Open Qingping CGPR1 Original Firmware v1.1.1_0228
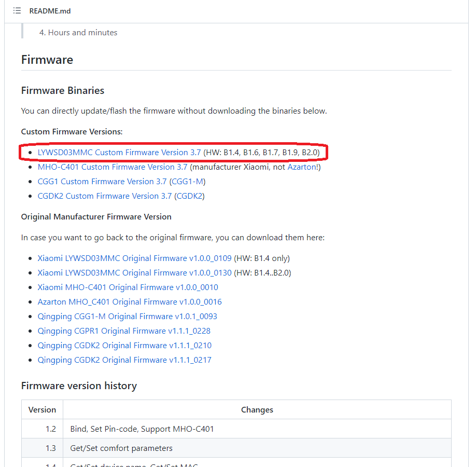This screenshot has height=467, width=476. [124, 331]
